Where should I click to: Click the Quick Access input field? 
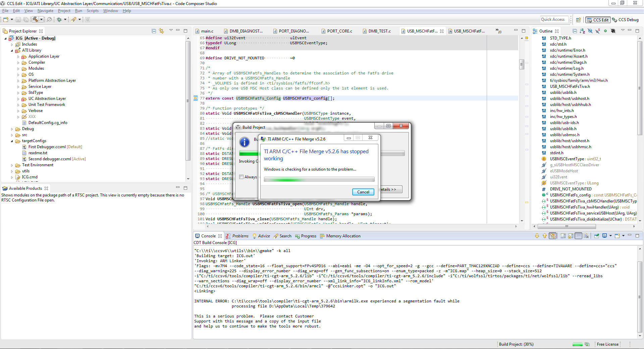pyautogui.click(x=554, y=19)
